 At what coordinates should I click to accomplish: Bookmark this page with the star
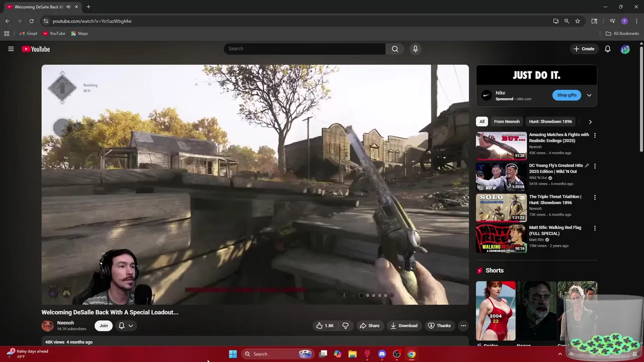(x=578, y=21)
